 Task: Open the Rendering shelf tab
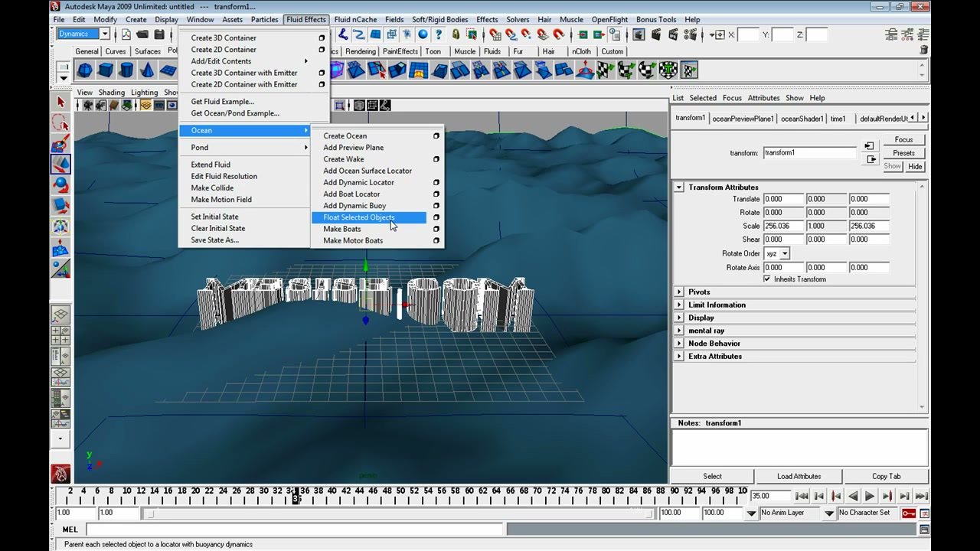click(x=360, y=51)
